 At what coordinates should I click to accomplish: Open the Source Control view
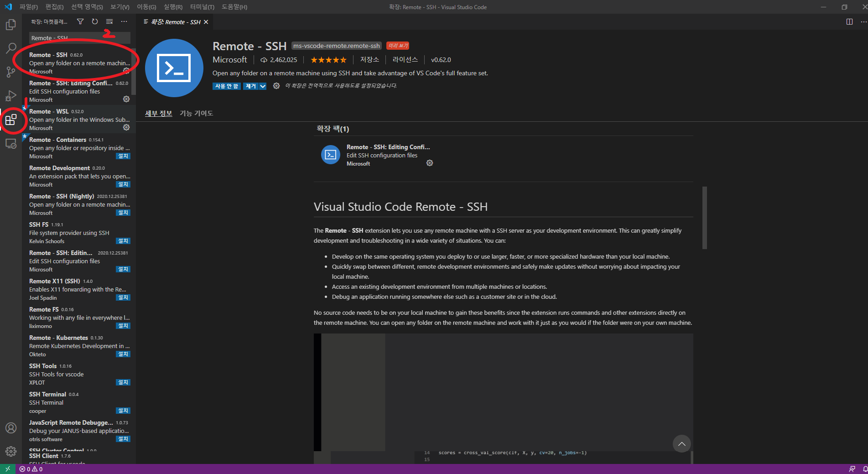(x=10, y=72)
